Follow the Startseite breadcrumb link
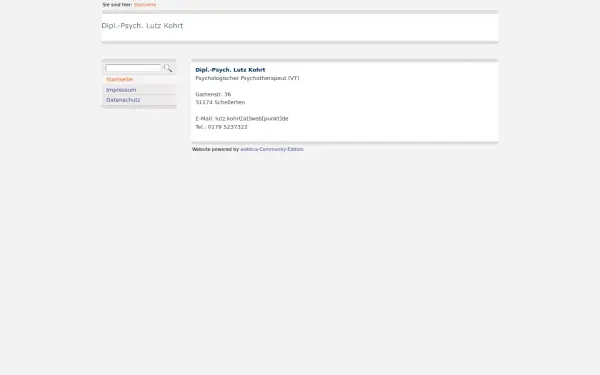Image resolution: width=600 pixels, height=375 pixels. pyautogui.click(x=145, y=5)
